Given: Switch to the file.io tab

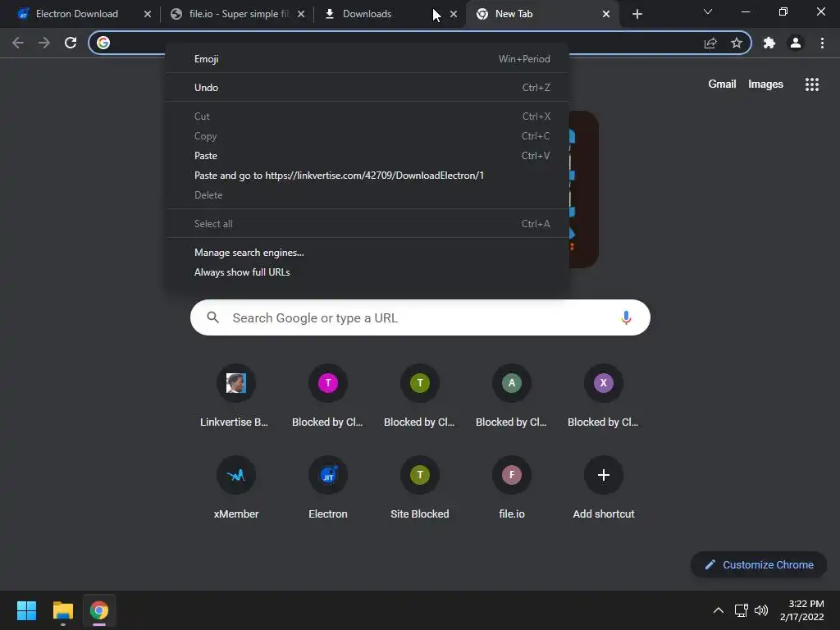Looking at the screenshot, I should [x=239, y=14].
